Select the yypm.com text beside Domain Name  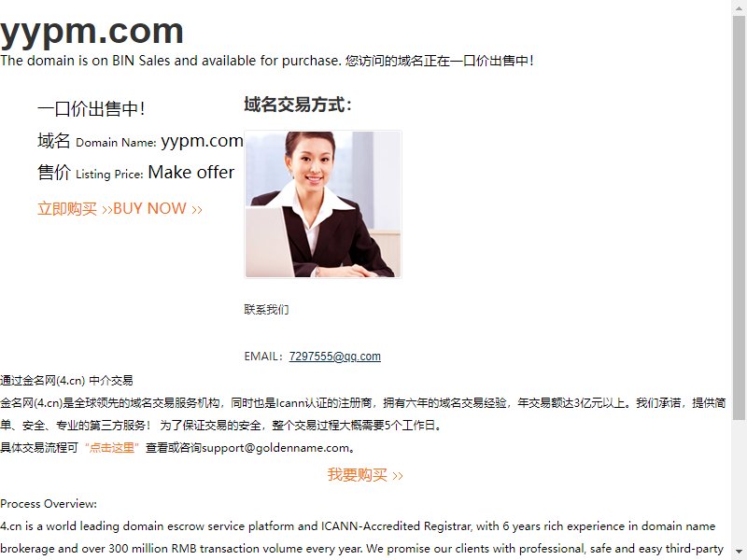202,141
